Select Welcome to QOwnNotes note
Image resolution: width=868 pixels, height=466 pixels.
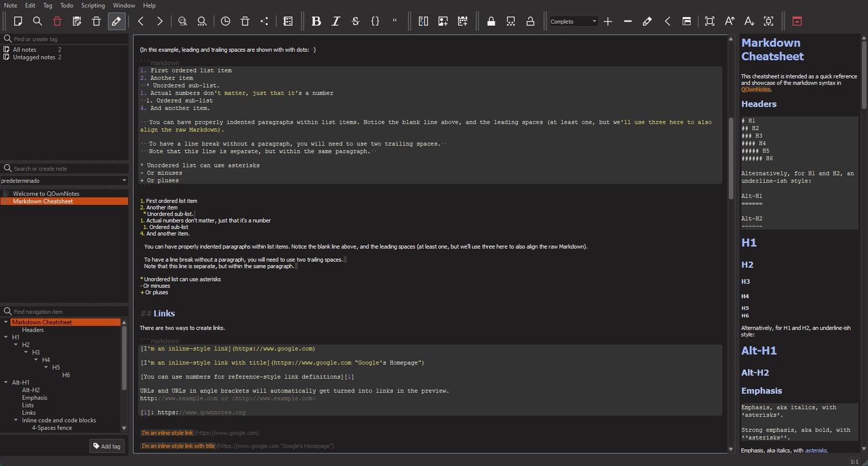coord(46,193)
